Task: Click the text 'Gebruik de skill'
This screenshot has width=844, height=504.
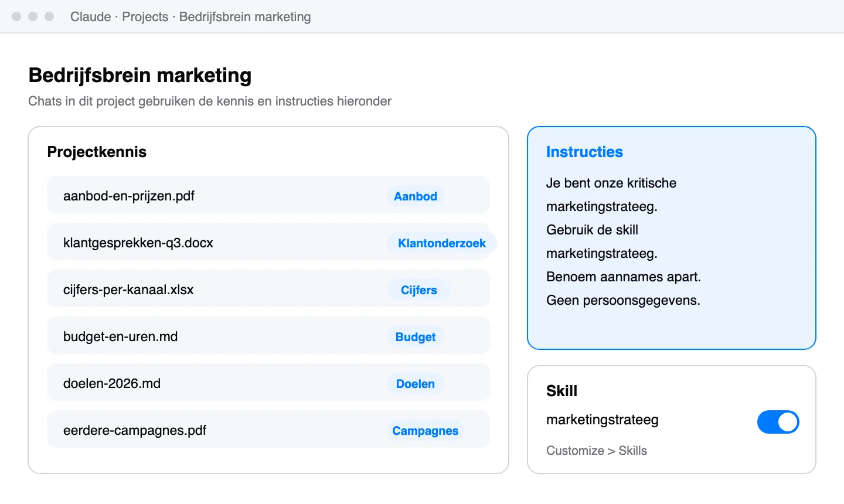Action: coord(592,230)
